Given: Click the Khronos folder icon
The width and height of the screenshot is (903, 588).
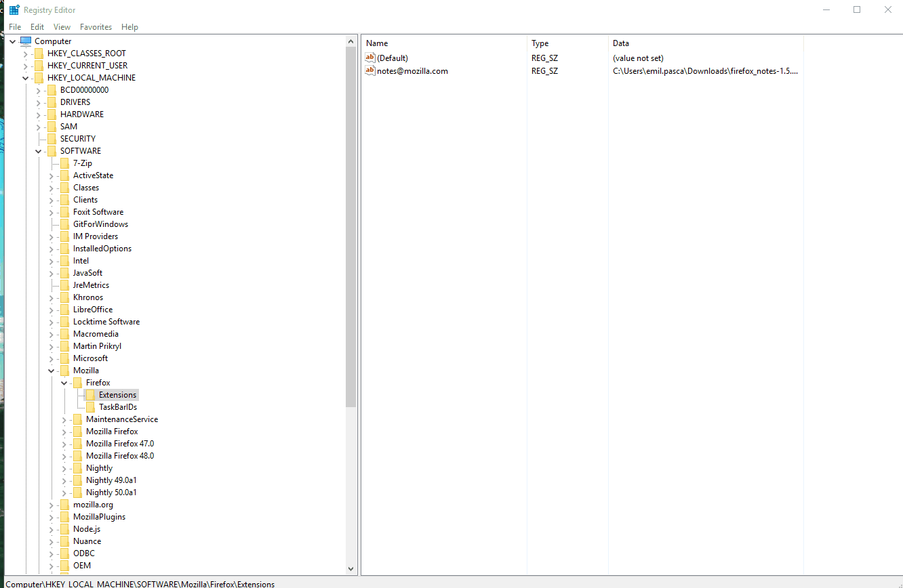Looking at the screenshot, I should tap(64, 297).
